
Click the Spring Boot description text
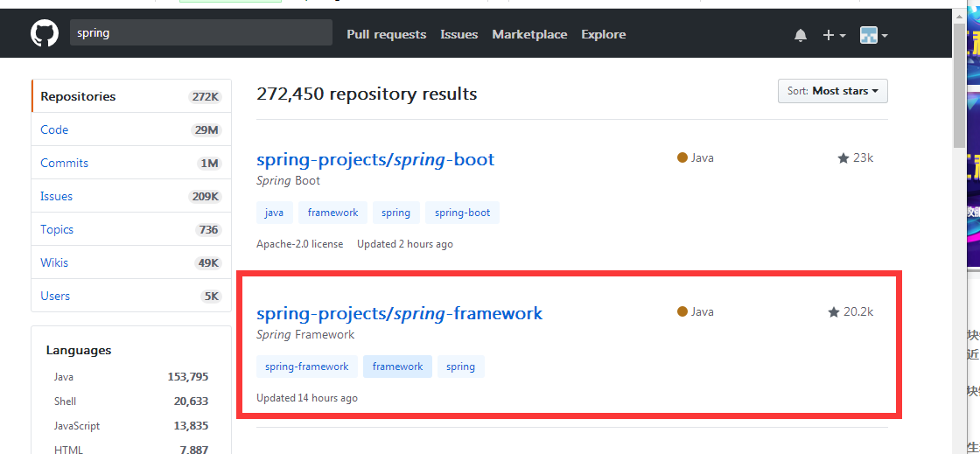288,181
